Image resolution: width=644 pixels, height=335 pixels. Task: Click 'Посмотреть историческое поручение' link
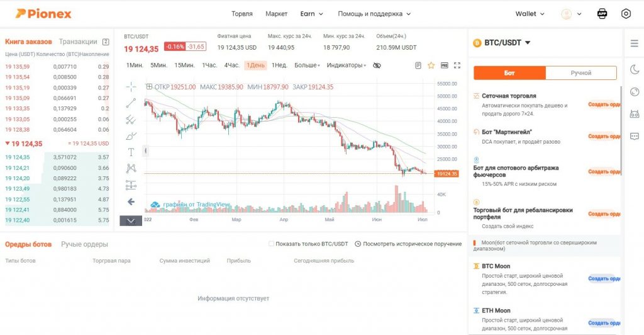(408, 244)
